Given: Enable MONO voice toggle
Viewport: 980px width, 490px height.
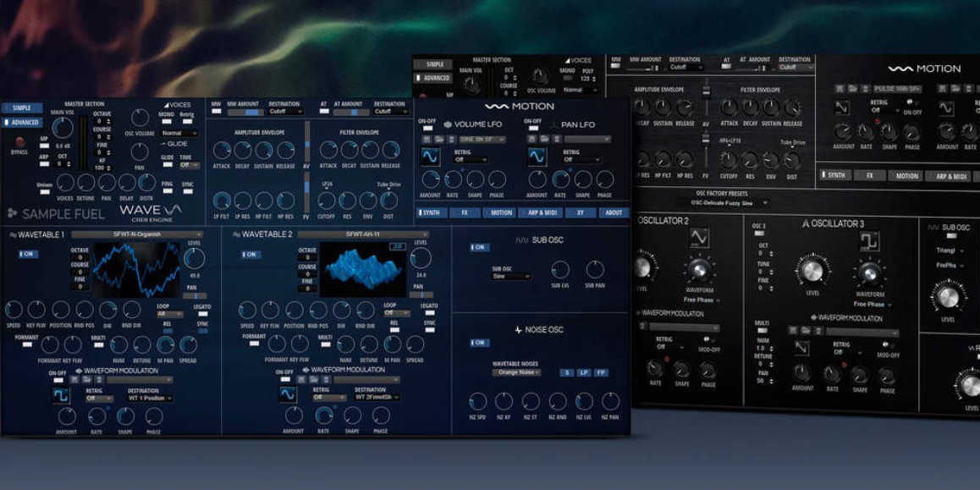Looking at the screenshot, I should tap(167, 123).
